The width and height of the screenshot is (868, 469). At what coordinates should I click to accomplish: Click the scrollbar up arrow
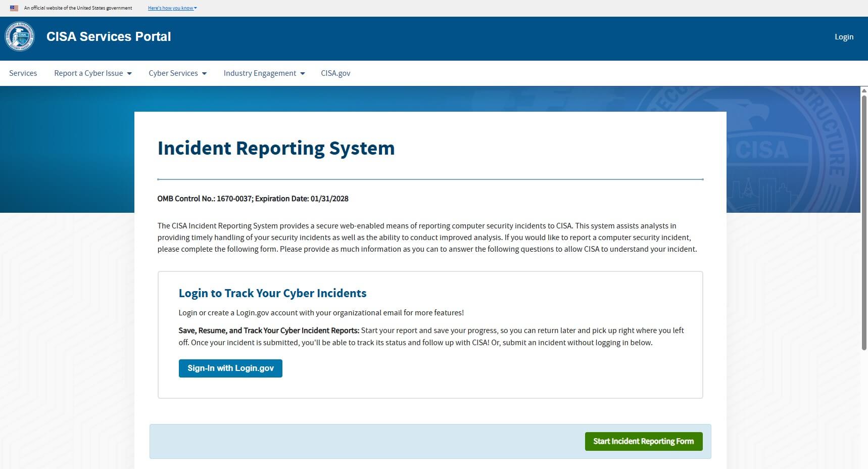click(864, 90)
